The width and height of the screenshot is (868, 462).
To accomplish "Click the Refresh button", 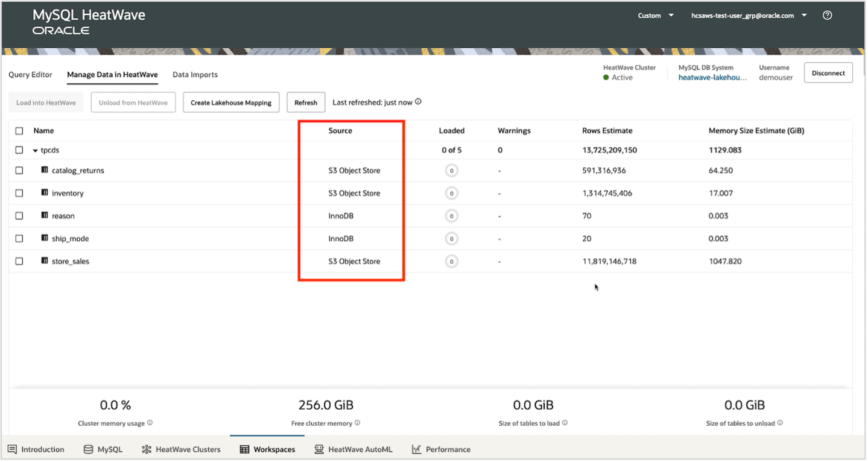I will tap(305, 102).
